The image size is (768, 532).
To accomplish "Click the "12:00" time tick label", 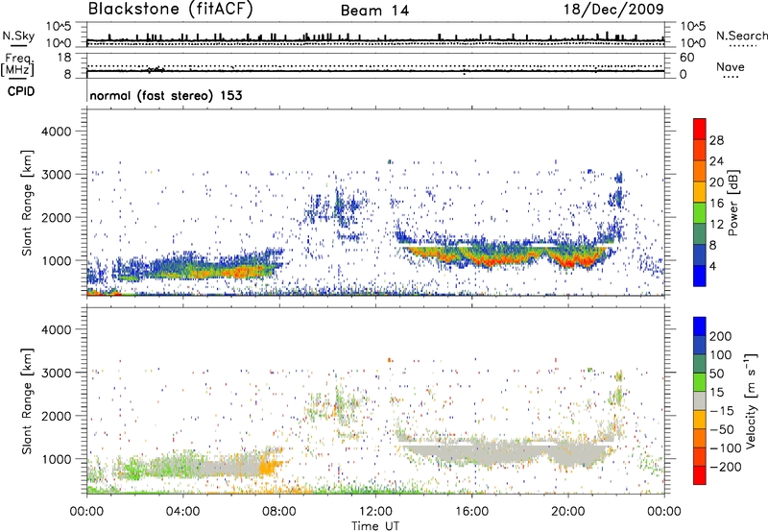I will (x=375, y=512).
